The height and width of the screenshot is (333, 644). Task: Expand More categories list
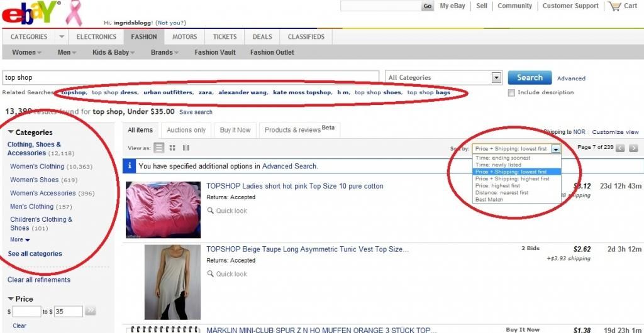[x=20, y=239]
